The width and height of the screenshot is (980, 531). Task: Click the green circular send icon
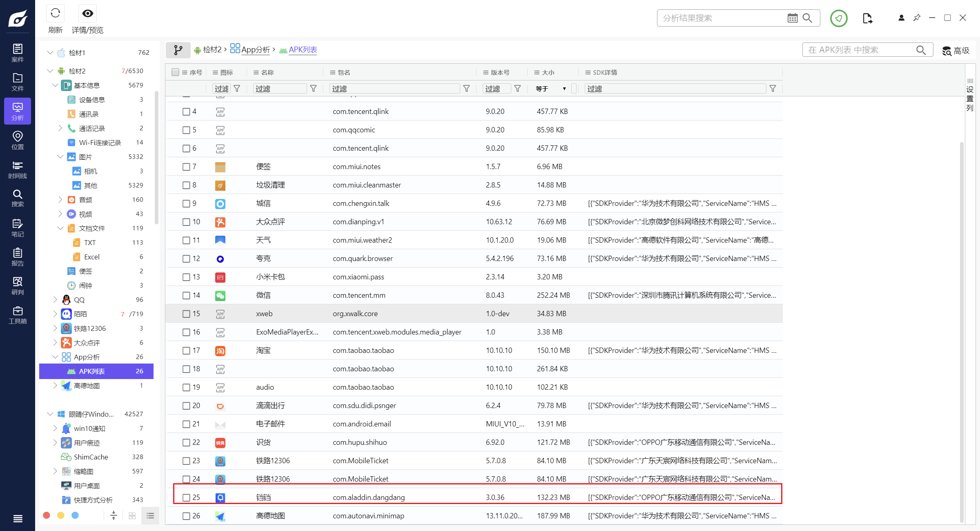pyautogui.click(x=839, y=18)
